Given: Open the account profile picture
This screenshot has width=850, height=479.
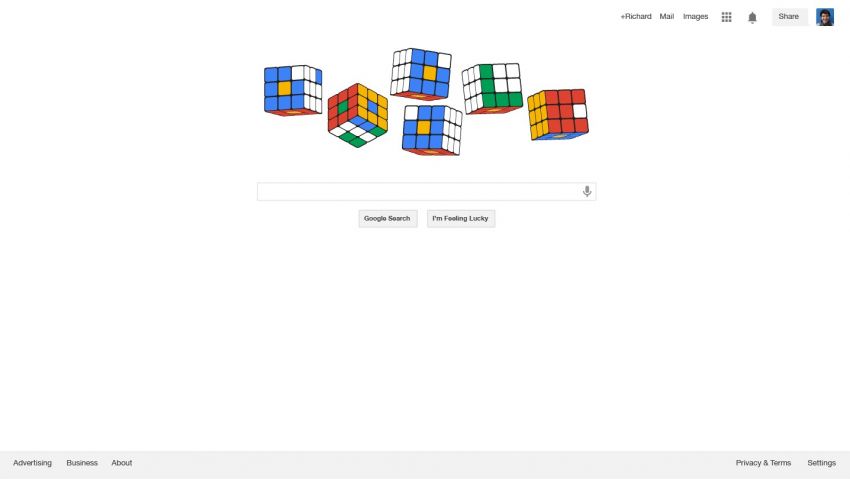Looking at the screenshot, I should pos(825,17).
